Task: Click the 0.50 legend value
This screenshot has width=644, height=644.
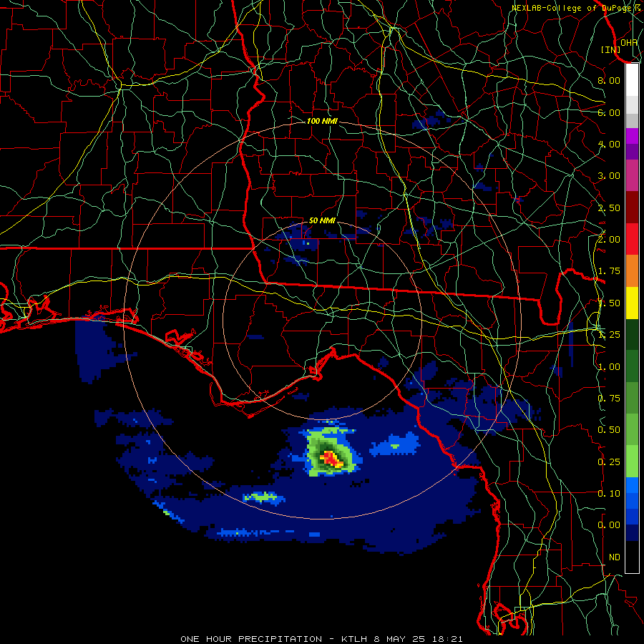Action: pyautogui.click(x=609, y=430)
